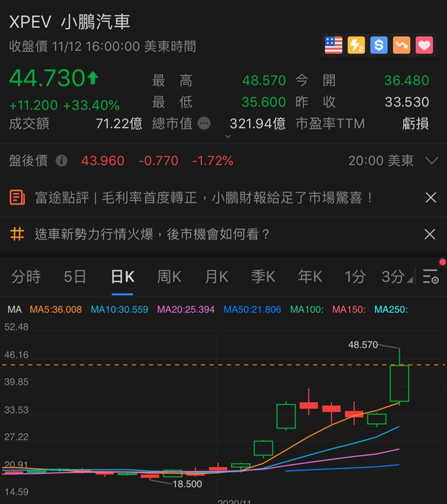Image resolution: width=447 pixels, height=504 pixels.
Task: Tap the blue dollar sign icon
Action: (x=379, y=45)
